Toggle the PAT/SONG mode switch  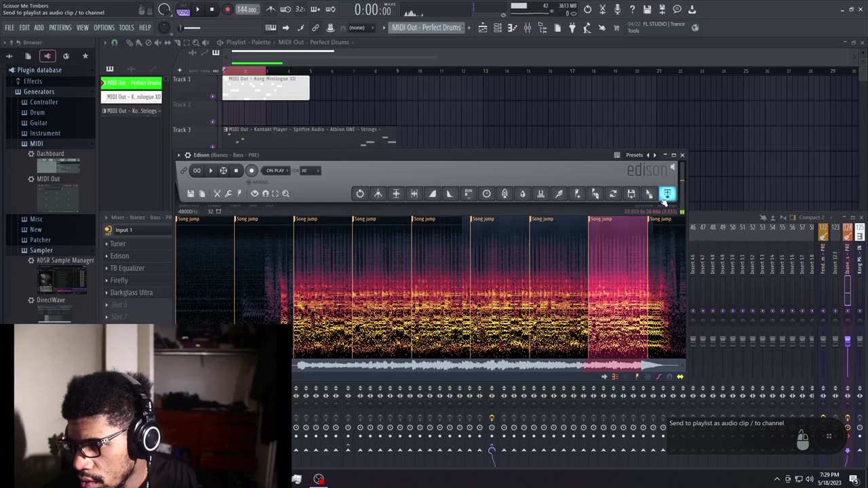[x=183, y=9]
